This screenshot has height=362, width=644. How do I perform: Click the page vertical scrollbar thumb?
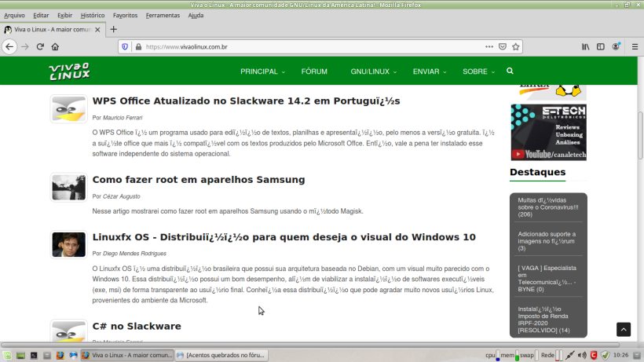(640, 135)
